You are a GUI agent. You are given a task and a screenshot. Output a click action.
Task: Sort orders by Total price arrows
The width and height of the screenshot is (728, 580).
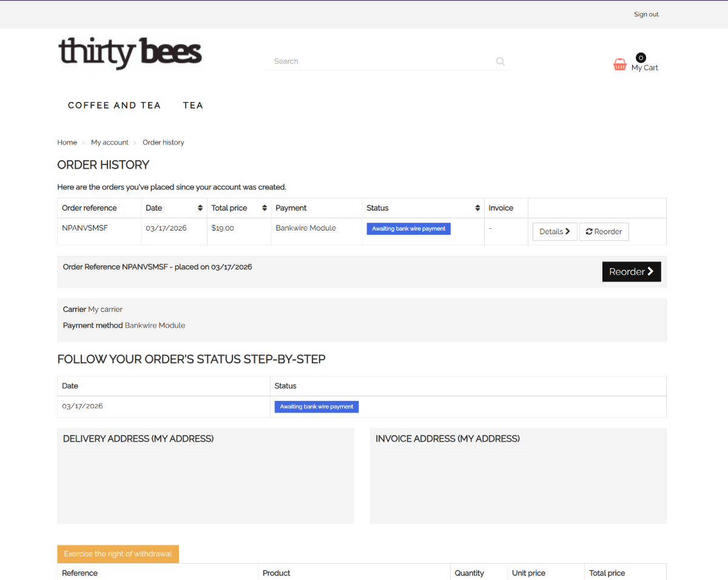click(x=265, y=208)
